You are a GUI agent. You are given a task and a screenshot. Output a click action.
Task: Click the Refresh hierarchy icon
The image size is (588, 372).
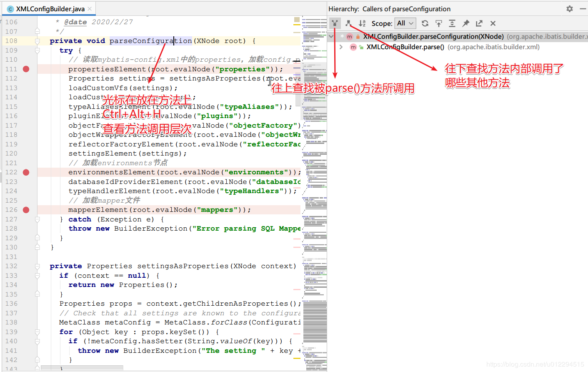(x=425, y=23)
